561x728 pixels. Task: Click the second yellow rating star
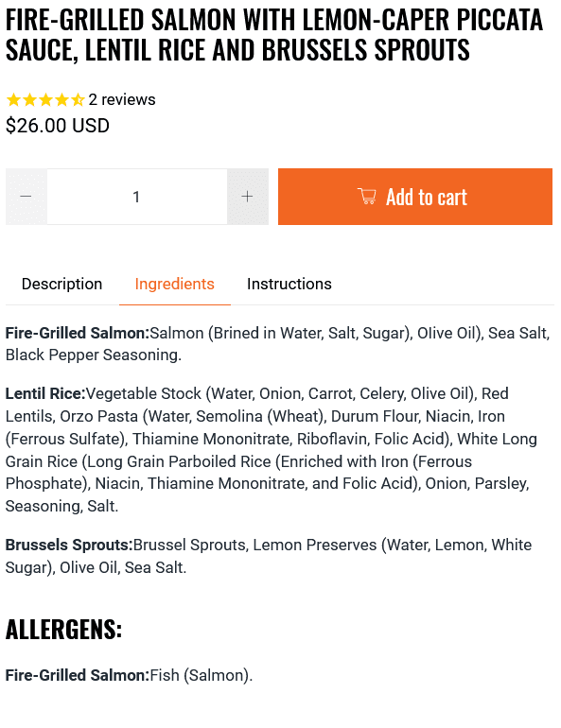point(29,99)
